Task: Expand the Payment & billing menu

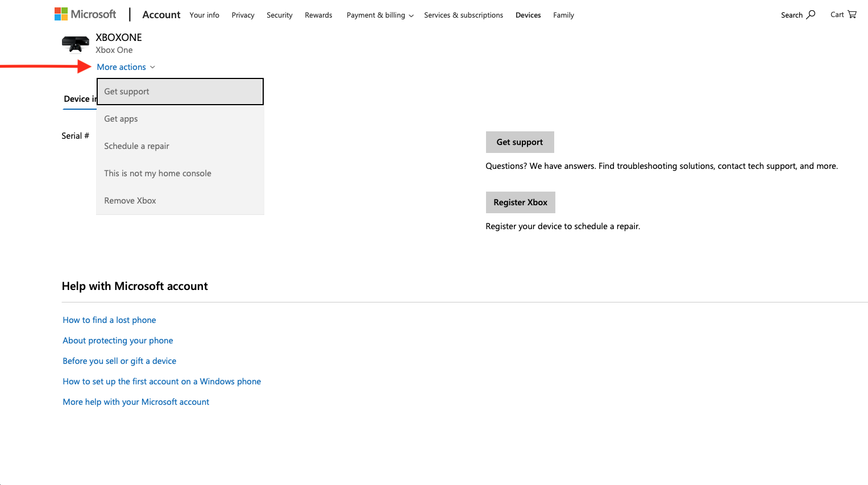Action: click(380, 15)
